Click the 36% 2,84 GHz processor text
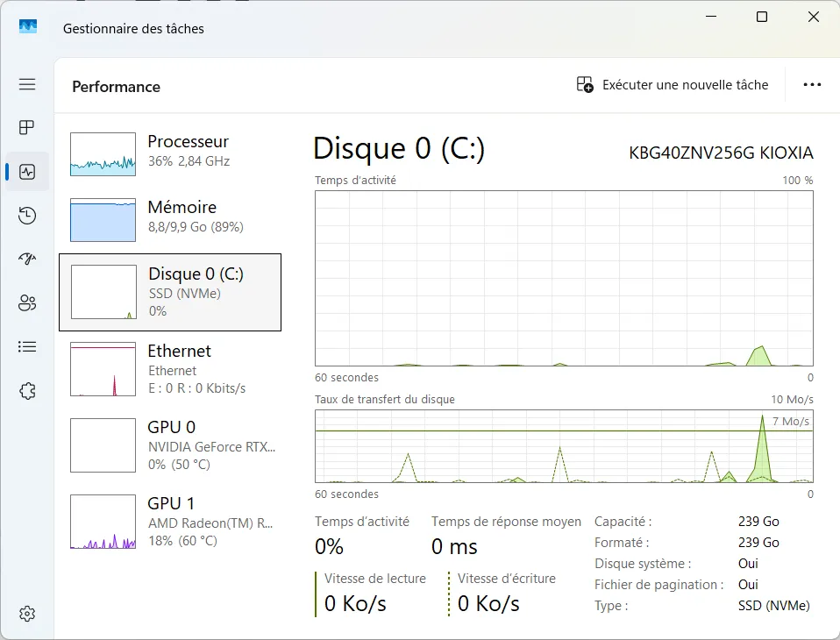The height and width of the screenshot is (640, 840). point(189,161)
